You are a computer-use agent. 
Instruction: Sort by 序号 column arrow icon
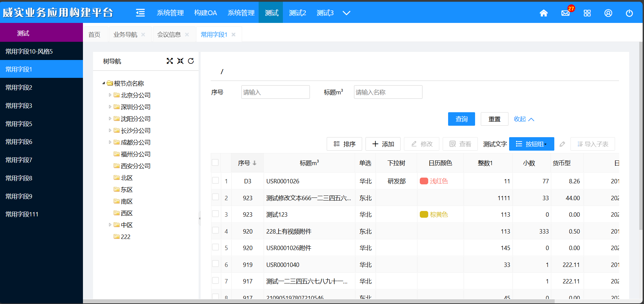point(255,163)
